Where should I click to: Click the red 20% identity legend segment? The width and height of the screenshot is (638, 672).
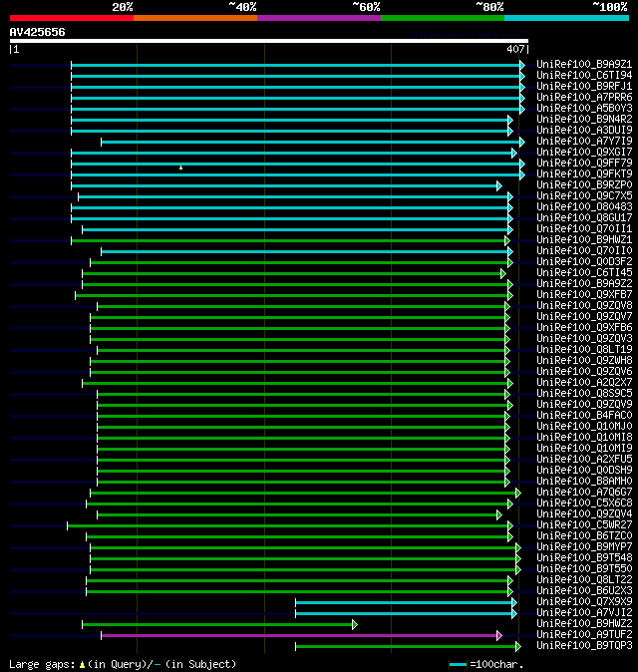[x=72, y=18]
